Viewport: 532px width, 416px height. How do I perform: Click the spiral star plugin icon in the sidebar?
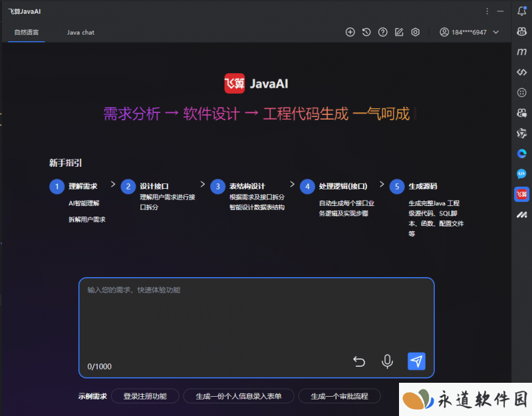[x=522, y=134]
